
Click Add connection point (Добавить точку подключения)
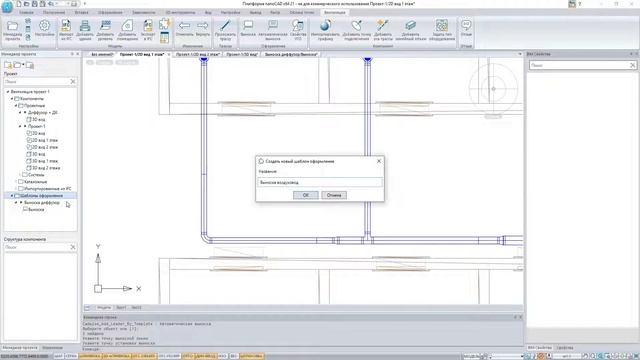click(x=357, y=31)
